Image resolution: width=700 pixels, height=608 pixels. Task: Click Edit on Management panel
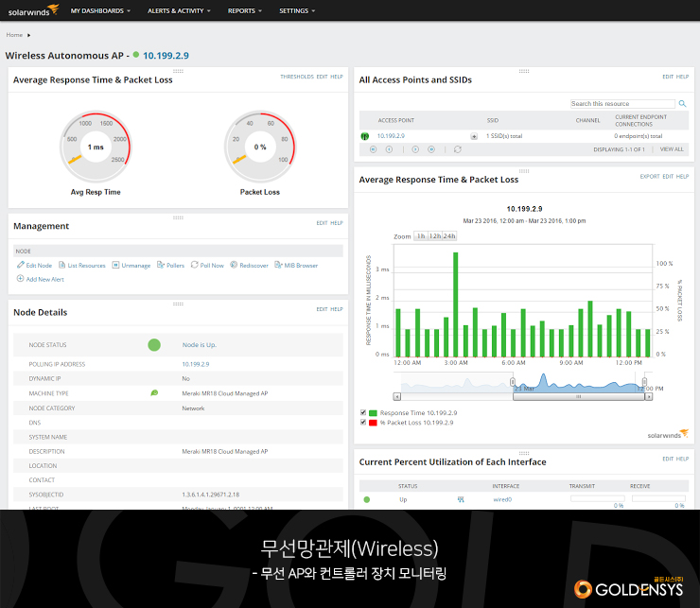pyautogui.click(x=322, y=223)
